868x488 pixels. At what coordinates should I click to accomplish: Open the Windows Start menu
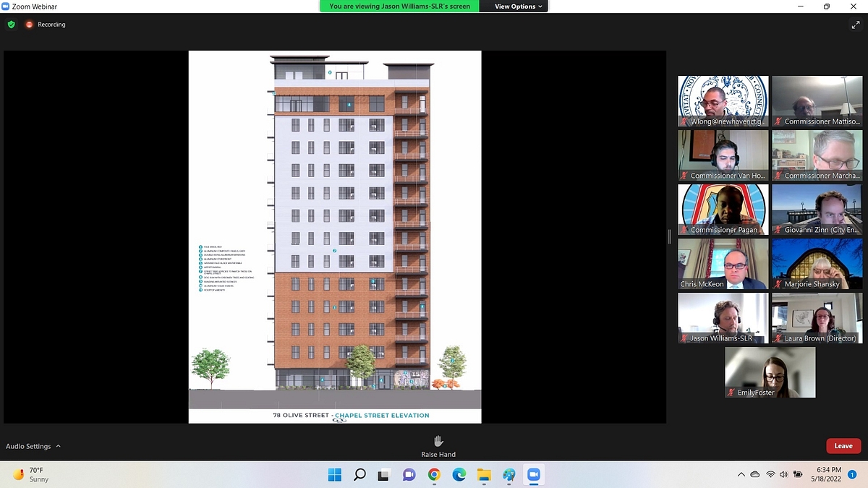(335, 474)
